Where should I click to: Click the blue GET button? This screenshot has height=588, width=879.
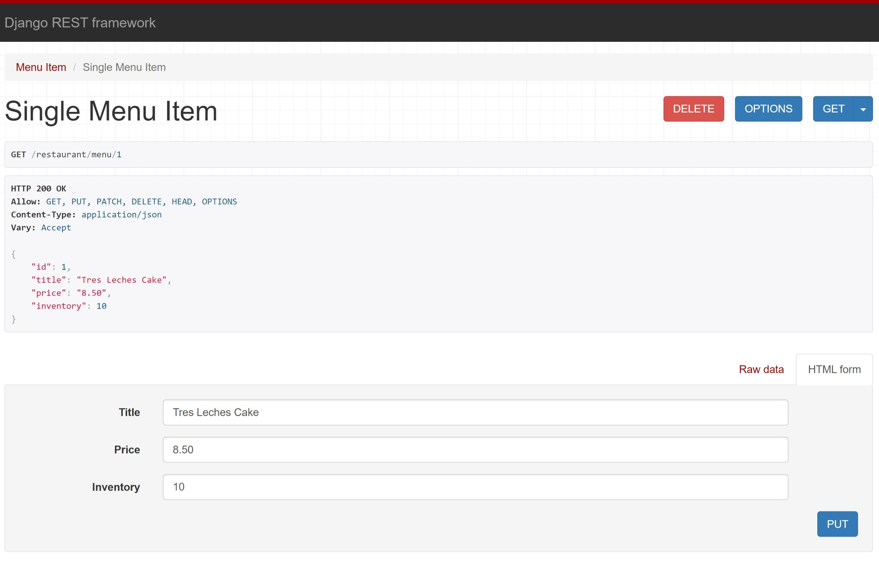pos(833,109)
